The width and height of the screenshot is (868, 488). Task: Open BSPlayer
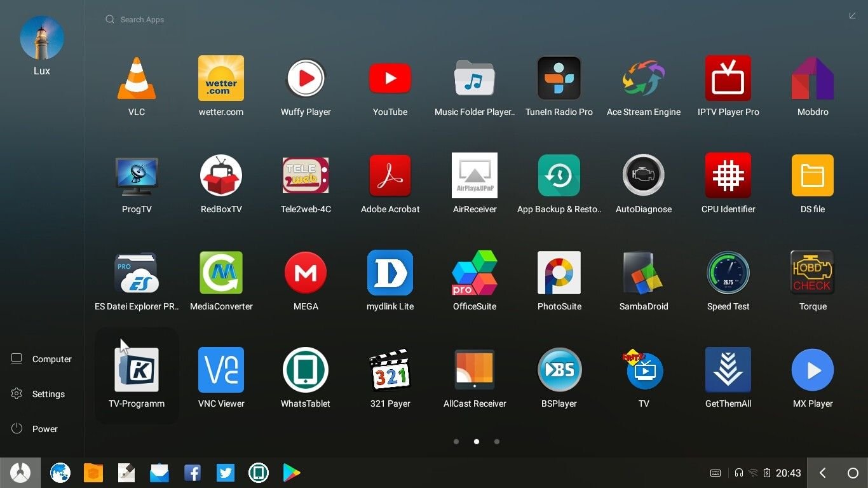559,370
